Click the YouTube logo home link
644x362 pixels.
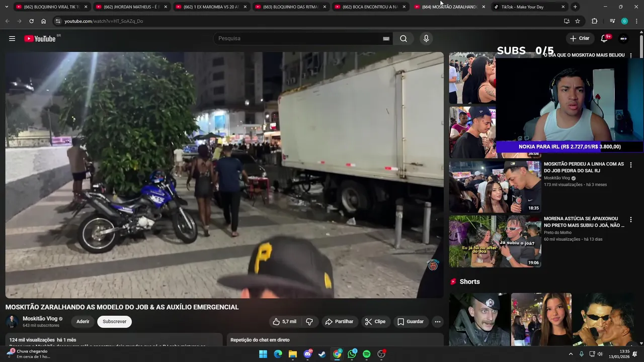40,39
